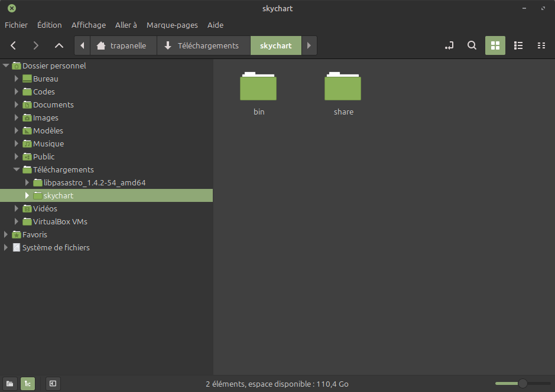Switch to compact view
Image resolution: width=555 pixels, height=392 pixels.
coord(541,45)
